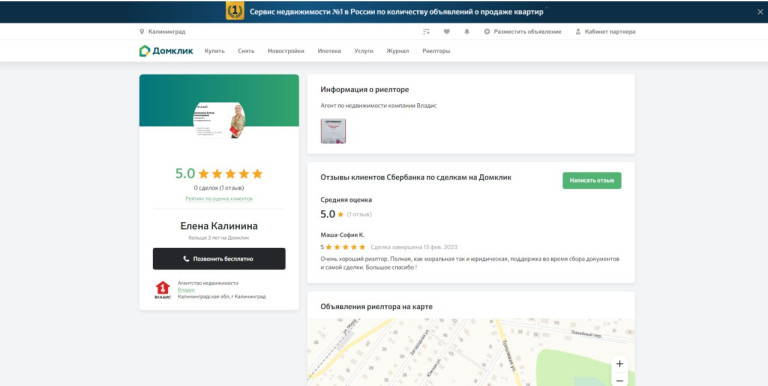
Task: Click Написать отзыв button
Action: tap(592, 180)
